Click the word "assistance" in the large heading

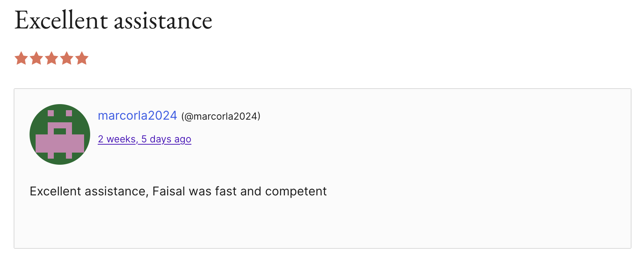click(163, 21)
